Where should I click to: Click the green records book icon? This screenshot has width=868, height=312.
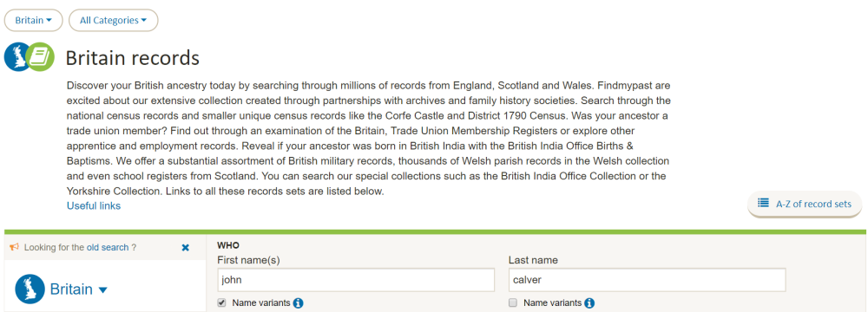pyautogui.click(x=41, y=56)
